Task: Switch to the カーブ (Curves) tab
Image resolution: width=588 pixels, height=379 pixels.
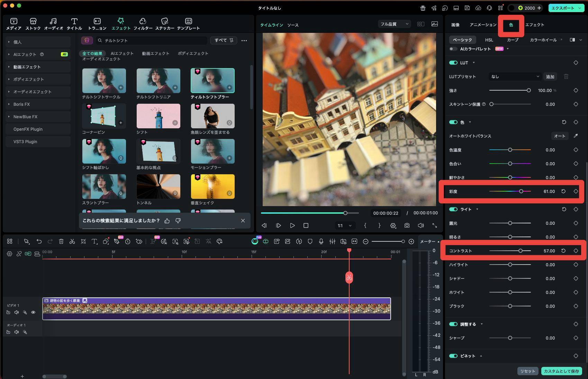Action: point(513,40)
